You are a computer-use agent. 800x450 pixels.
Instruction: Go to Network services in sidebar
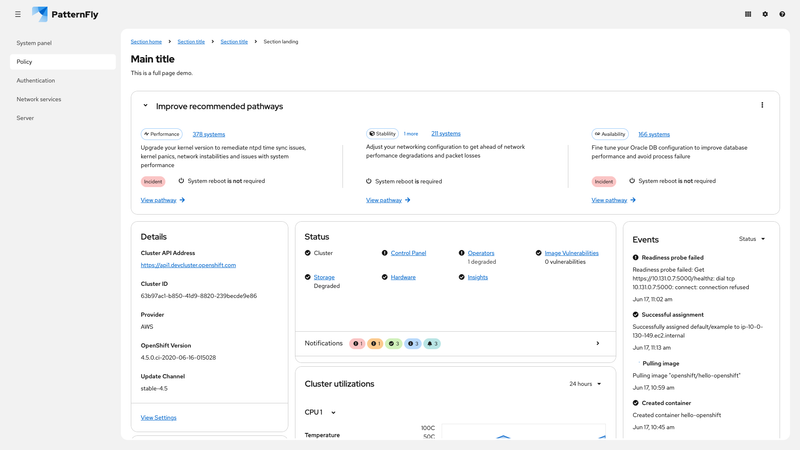tap(39, 99)
